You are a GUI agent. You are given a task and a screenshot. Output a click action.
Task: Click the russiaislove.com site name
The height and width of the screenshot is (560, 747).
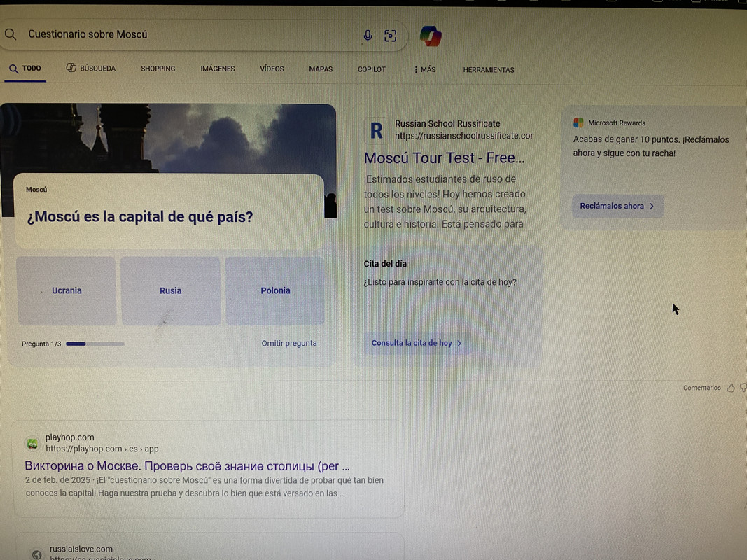coord(81,549)
